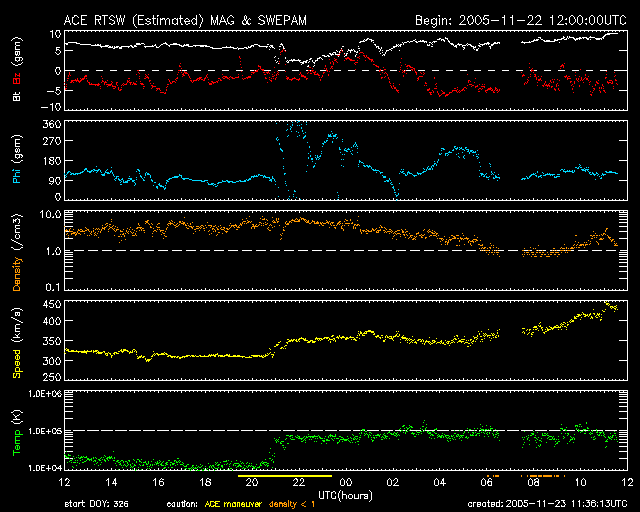This screenshot has width=640, height=512.
Task: Click the 'Begin: 2005-11-22 12:00:00UTC' header text
Action: pos(521,20)
